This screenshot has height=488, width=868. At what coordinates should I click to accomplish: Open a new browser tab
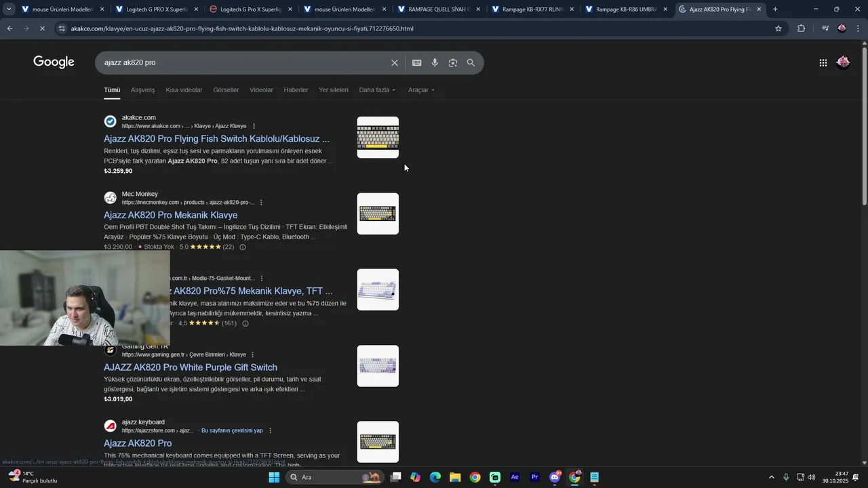point(775,9)
